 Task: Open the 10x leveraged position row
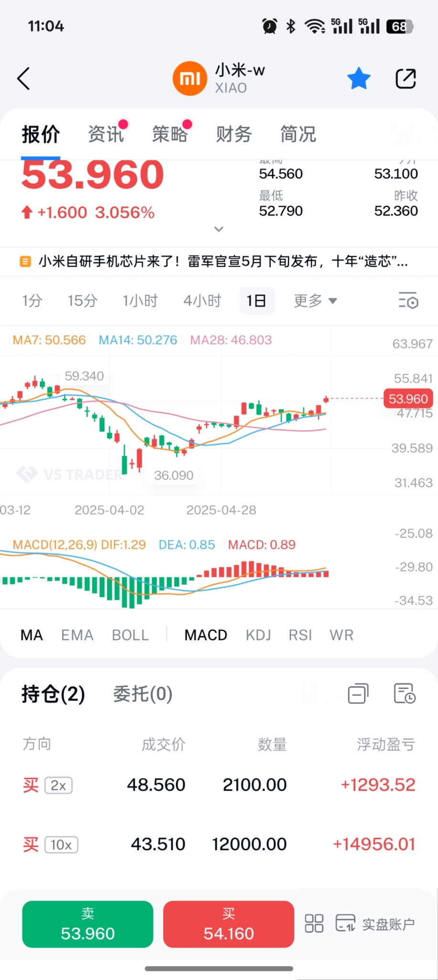219,844
